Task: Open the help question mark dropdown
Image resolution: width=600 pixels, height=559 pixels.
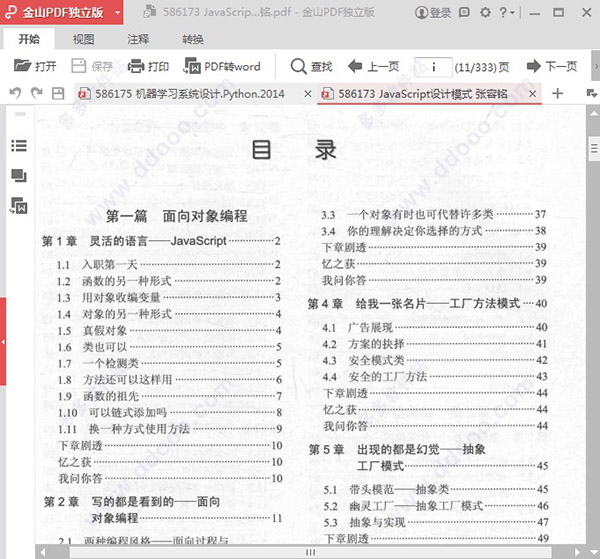Action: coord(507,13)
